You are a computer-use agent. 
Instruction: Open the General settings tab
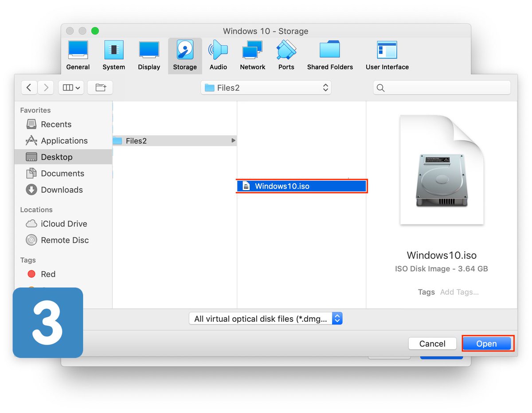[78, 56]
